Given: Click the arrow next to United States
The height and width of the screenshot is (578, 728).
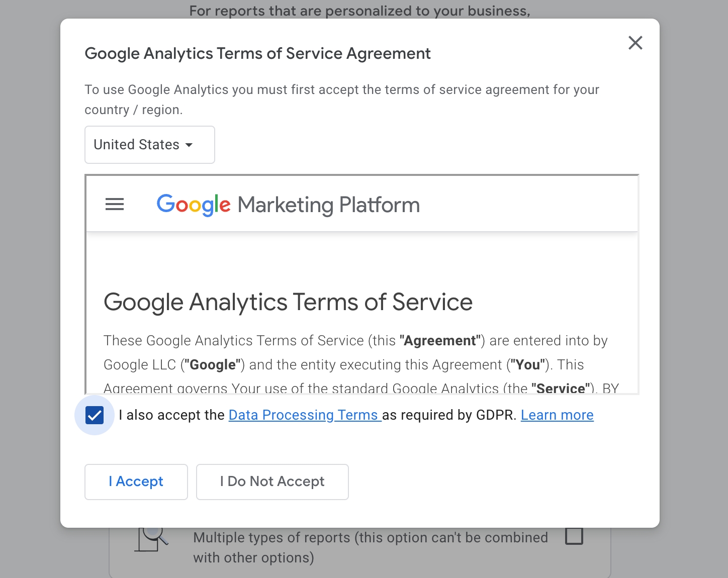Looking at the screenshot, I should [189, 145].
